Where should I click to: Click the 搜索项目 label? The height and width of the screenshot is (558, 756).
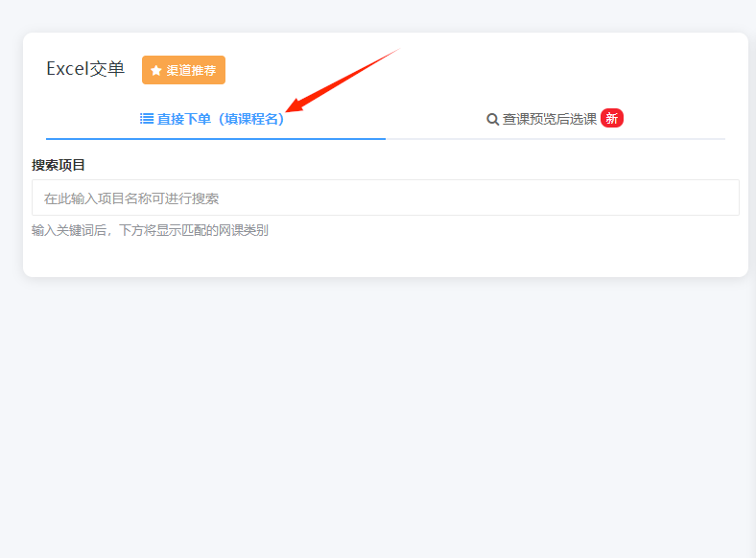[59, 165]
